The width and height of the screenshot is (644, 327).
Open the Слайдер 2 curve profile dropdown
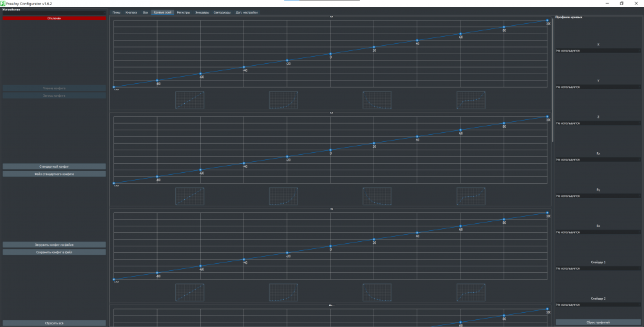pos(598,304)
